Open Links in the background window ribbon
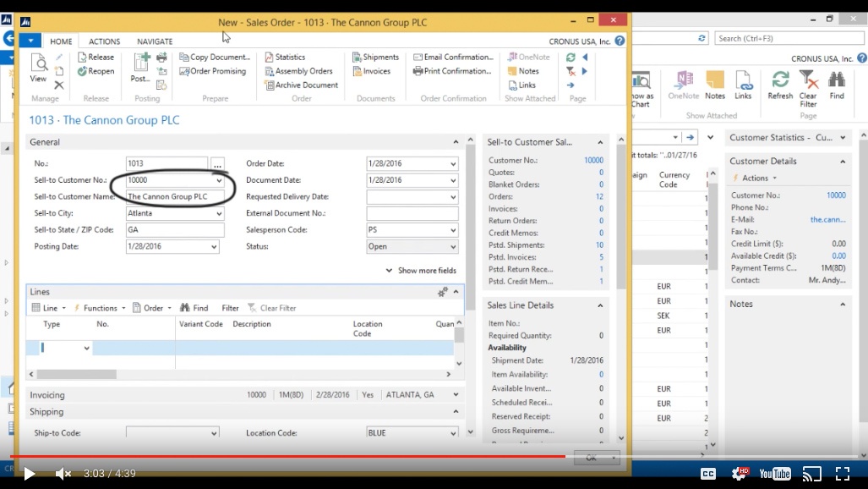 743,85
